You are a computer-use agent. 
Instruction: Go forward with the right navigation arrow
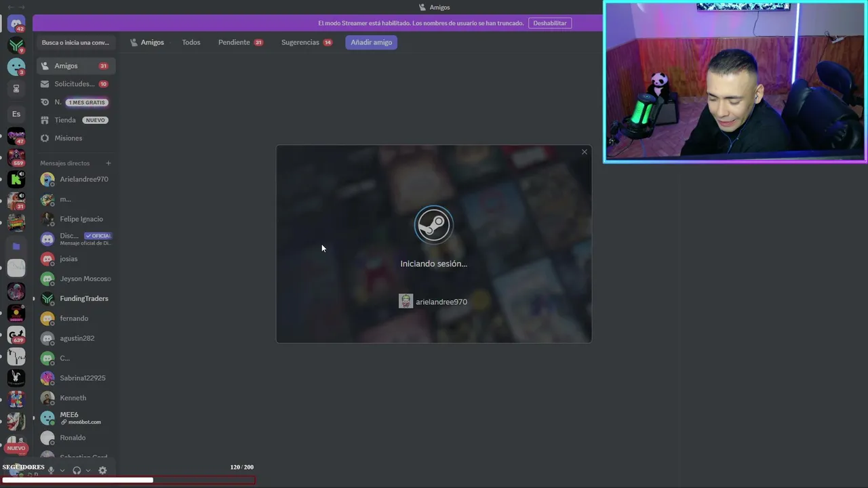click(22, 7)
